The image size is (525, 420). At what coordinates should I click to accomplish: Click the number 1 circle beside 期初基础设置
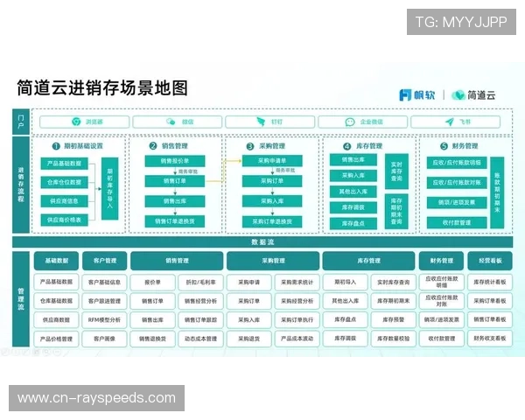[x=55, y=146]
